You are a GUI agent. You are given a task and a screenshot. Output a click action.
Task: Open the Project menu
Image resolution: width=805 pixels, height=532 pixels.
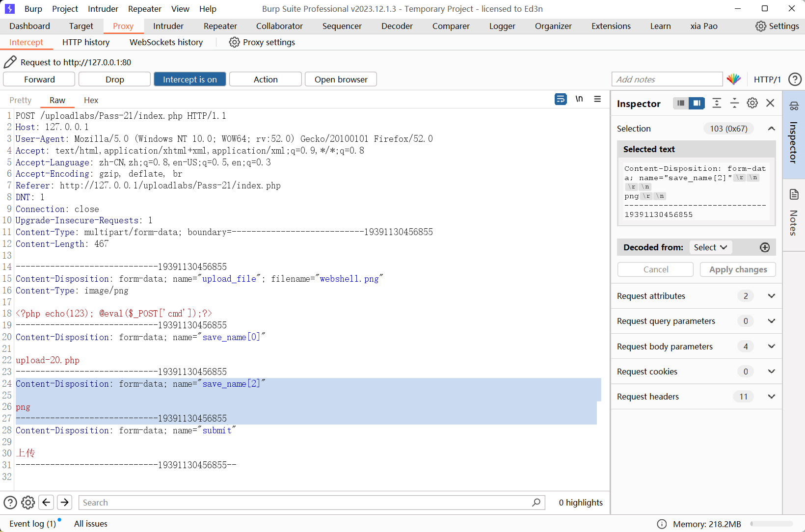(x=65, y=9)
